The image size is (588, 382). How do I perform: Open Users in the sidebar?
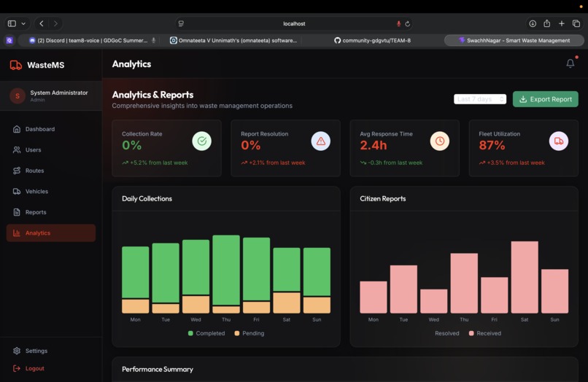tap(51, 150)
